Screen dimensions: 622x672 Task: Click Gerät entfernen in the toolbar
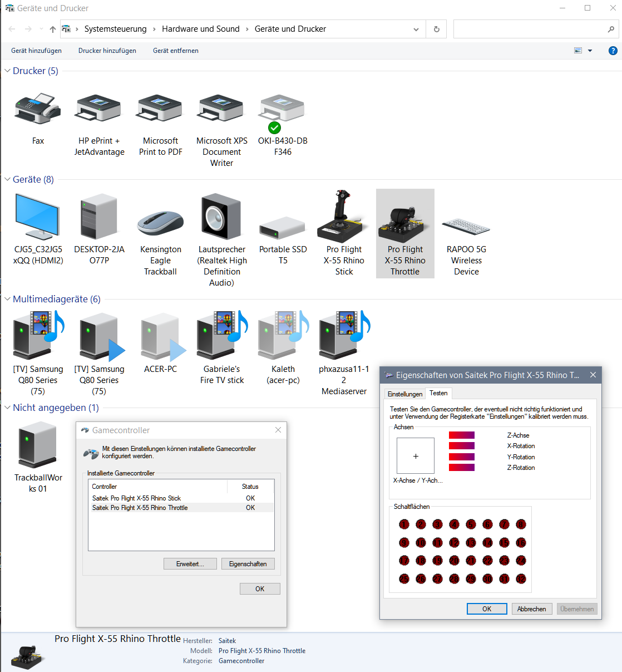(x=176, y=51)
